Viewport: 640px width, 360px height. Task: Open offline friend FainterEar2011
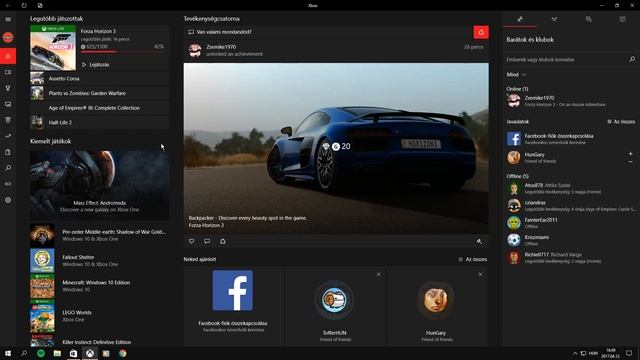tap(571, 223)
